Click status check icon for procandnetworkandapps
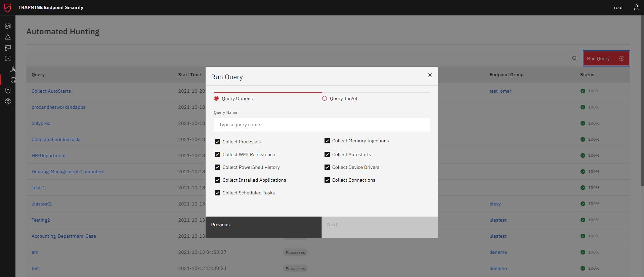 (583, 107)
